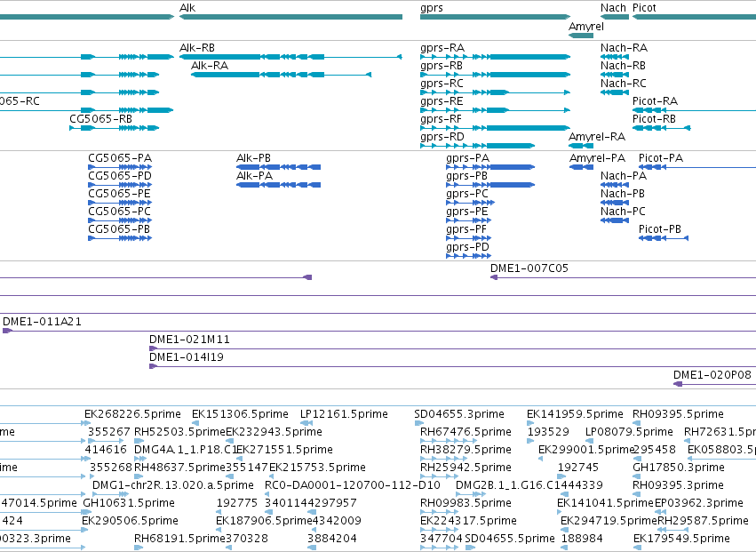Select the Nach gene label
The image size is (756, 552).
[x=613, y=8]
